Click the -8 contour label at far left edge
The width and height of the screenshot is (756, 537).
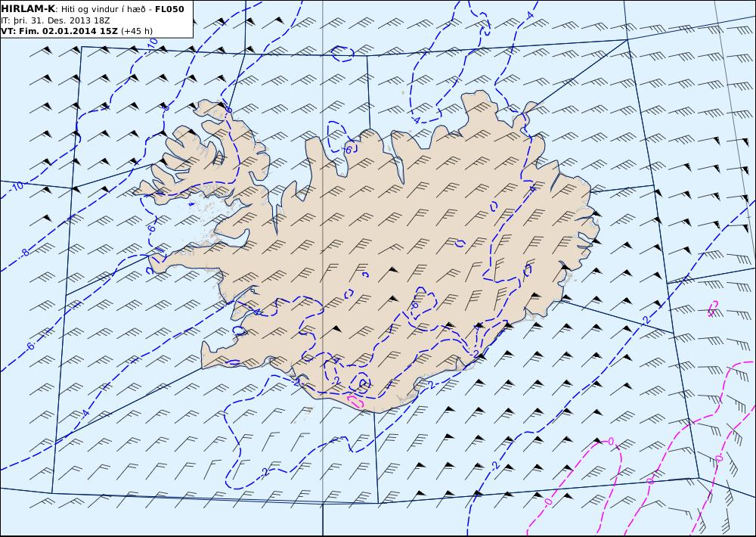pyautogui.click(x=23, y=253)
